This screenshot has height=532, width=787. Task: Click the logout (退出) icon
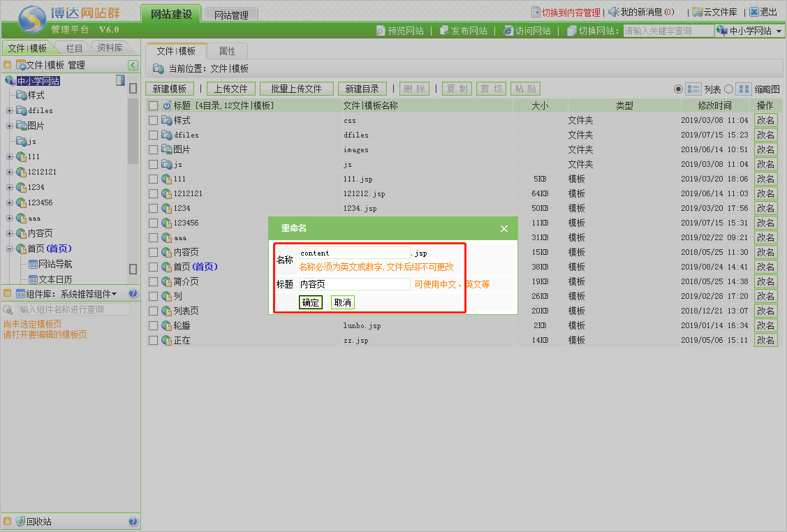(754, 12)
